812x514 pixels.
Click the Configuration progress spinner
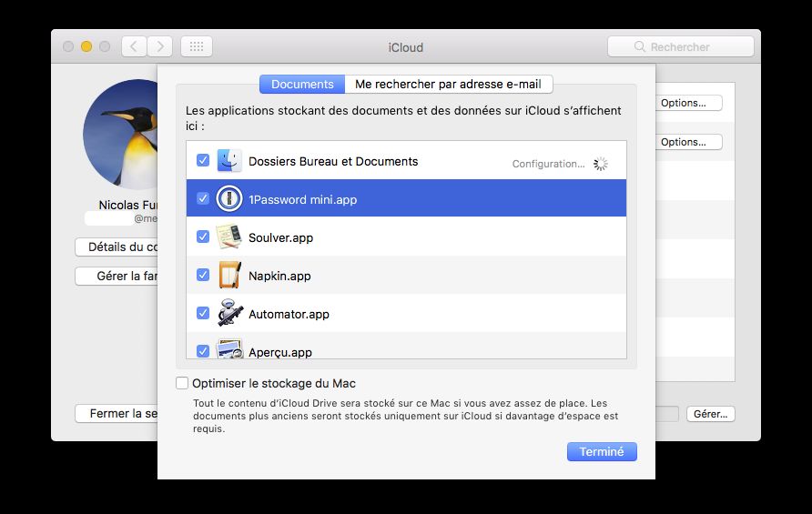pos(601,164)
